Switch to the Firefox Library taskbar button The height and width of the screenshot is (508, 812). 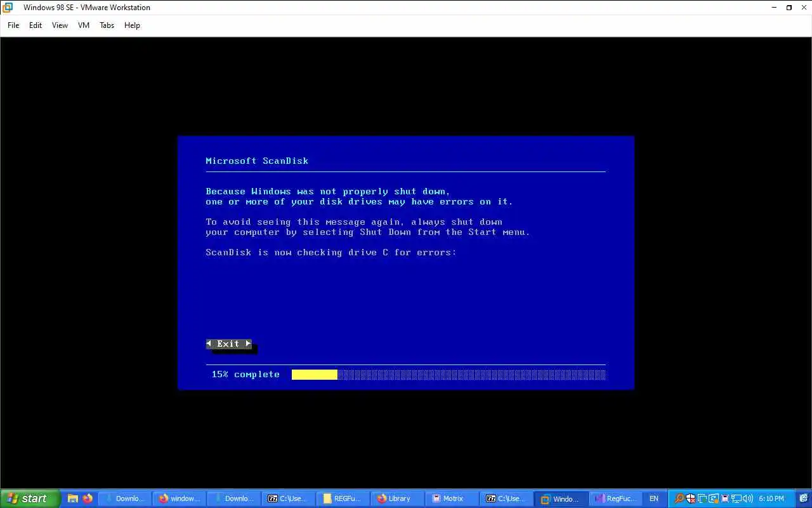[x=397, y=498]
